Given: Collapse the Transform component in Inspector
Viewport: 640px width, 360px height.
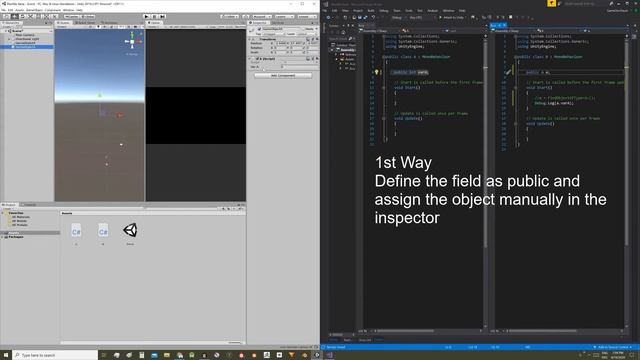Looking at the screenshot, I should point(250,39).
